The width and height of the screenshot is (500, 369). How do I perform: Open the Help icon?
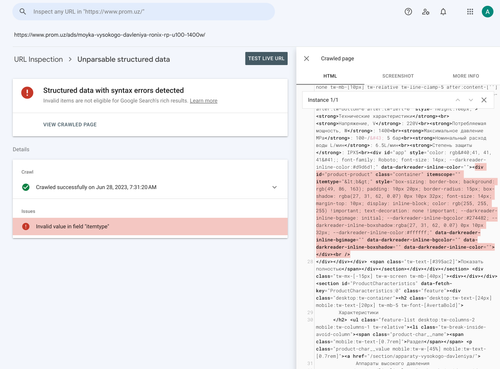point(408,12)
